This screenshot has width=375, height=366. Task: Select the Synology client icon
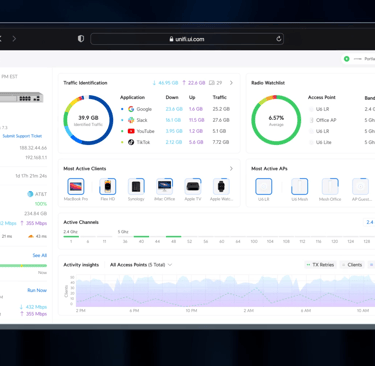click(136, 187)
